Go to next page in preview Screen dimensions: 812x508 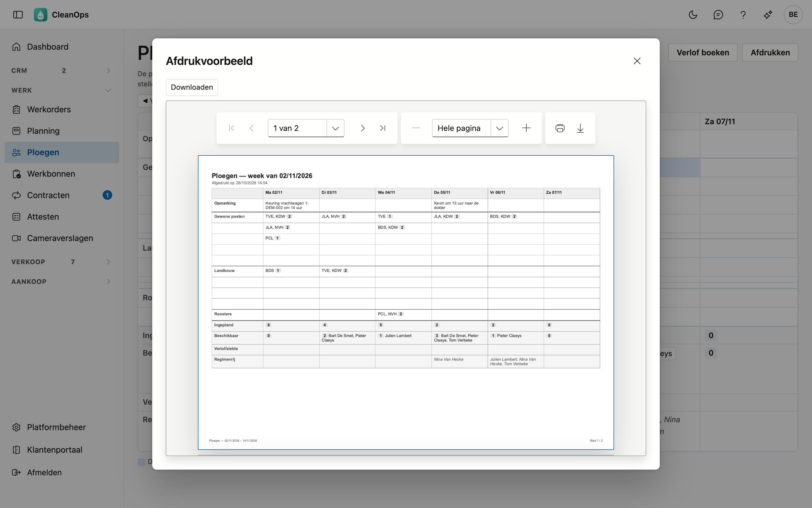(363, 128)
